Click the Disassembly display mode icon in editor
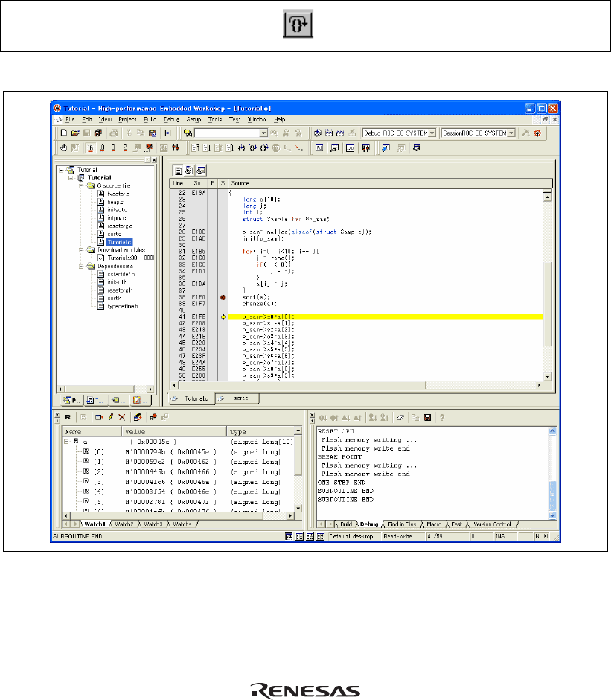 [x=201, y=170]
